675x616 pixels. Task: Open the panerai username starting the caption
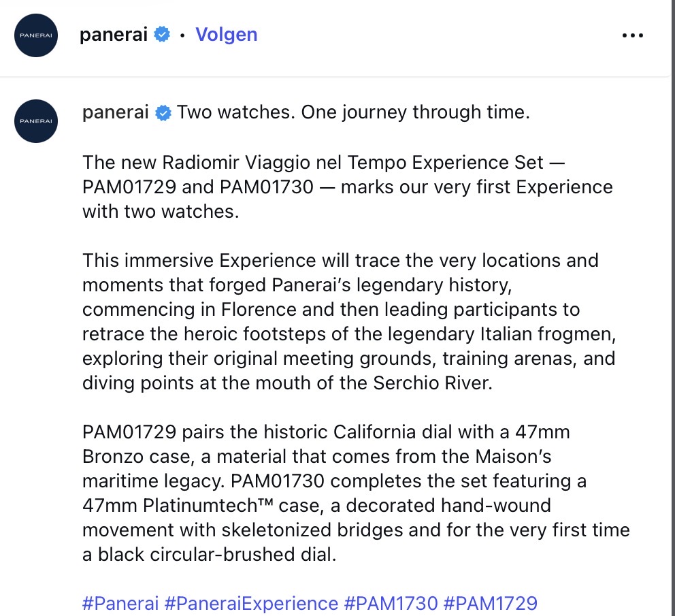pos(115,112)
